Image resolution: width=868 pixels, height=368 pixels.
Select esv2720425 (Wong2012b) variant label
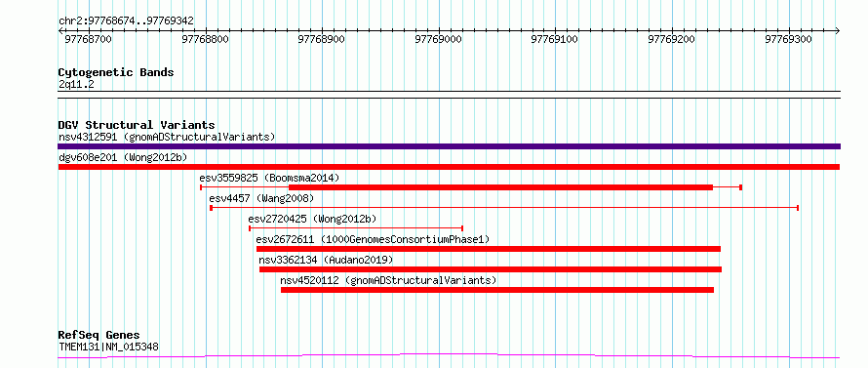point(312,219)
